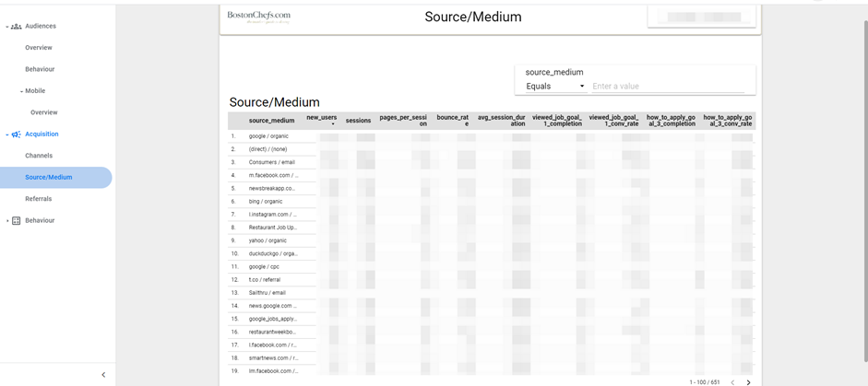
Task: Click the Behaviour grid icon in sidebar
Action: pos(17,221)
